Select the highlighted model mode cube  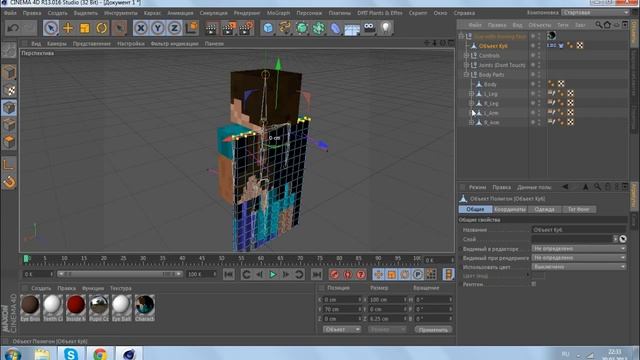9,108
